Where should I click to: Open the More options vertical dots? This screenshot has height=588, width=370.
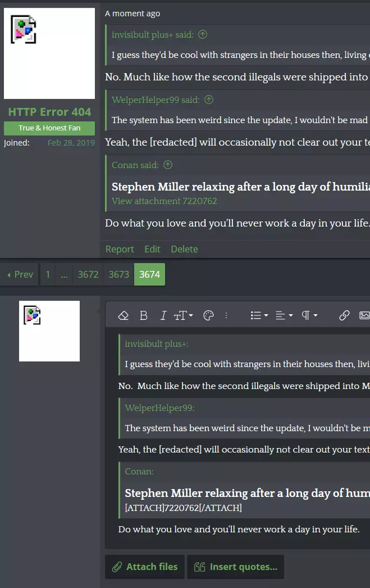pos(226,316)
